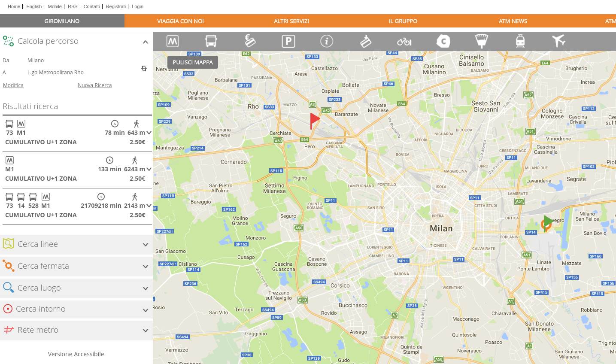The height and width of the screenshot is (364, 616).
Task: Show ticket sales points euro icon
Action: [250, 41]
